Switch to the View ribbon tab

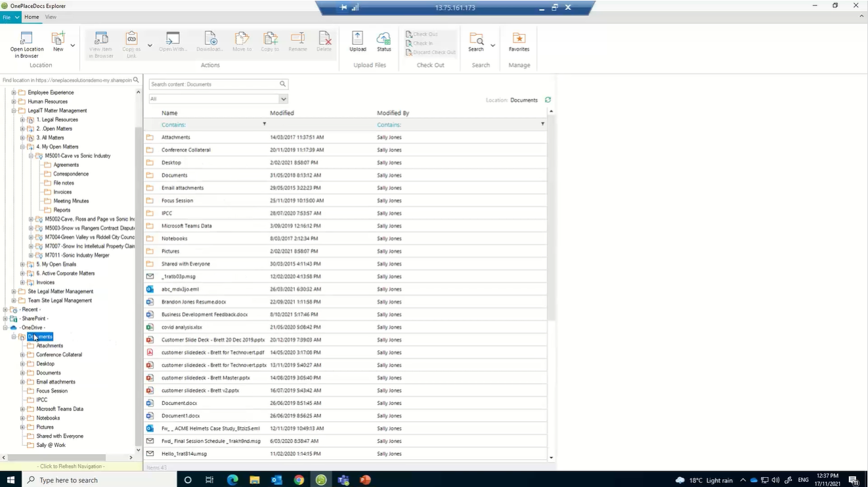pos(51,16)
